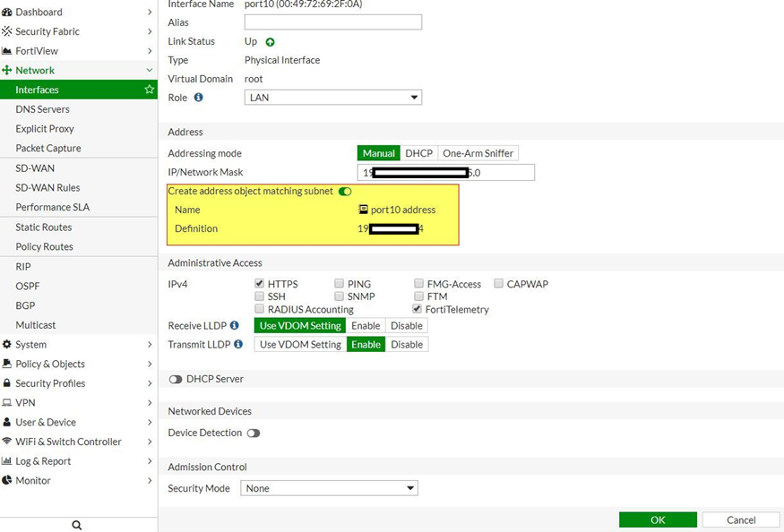Open the Role dropdown showing LAN
Viewport: 784px width, 532px height.
click(333, 98)
